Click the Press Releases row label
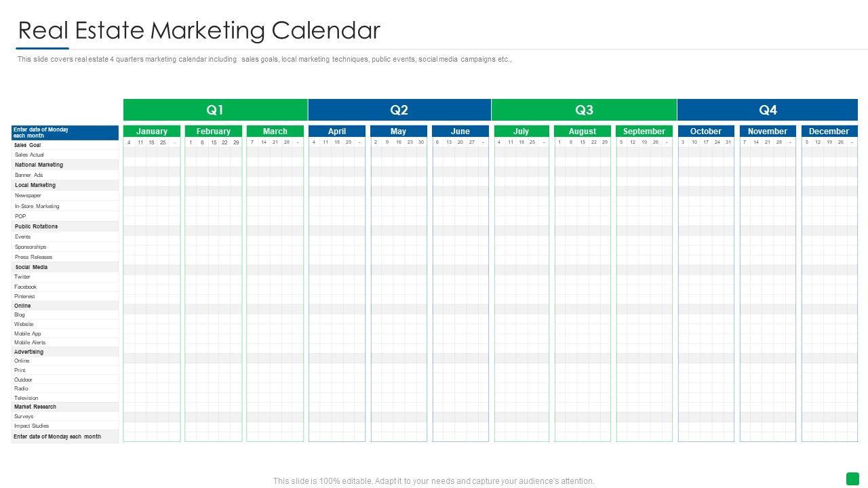The height and width of the screenshot is (488, 868). pos(33,257)
